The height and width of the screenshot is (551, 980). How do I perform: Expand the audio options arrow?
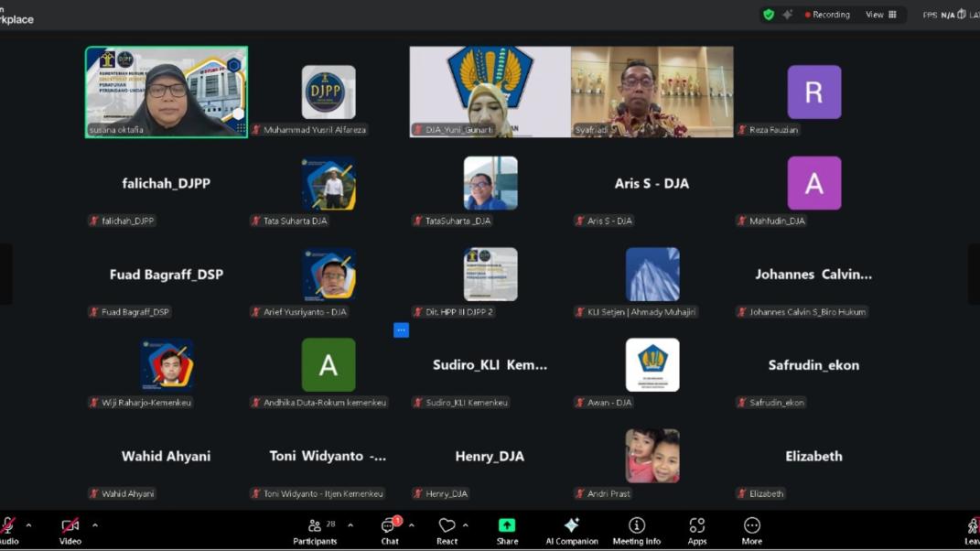click(x=28, y=525)
